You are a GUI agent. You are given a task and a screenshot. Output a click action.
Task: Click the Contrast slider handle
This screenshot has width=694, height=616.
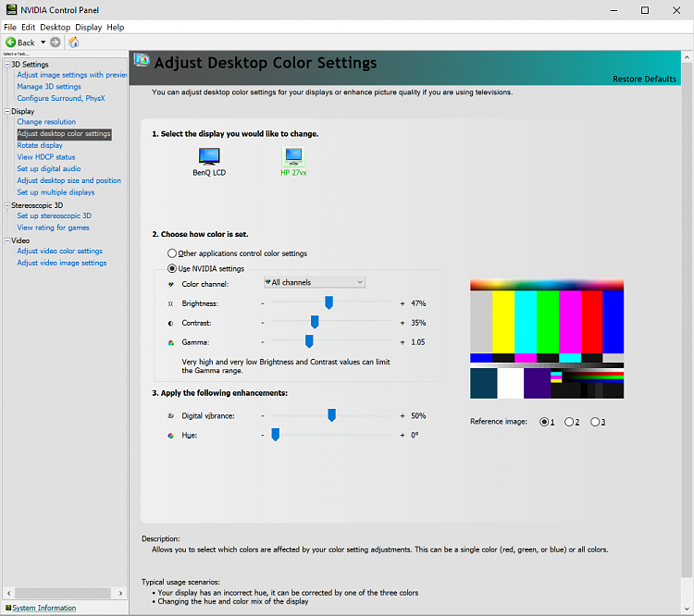(315, 322)
